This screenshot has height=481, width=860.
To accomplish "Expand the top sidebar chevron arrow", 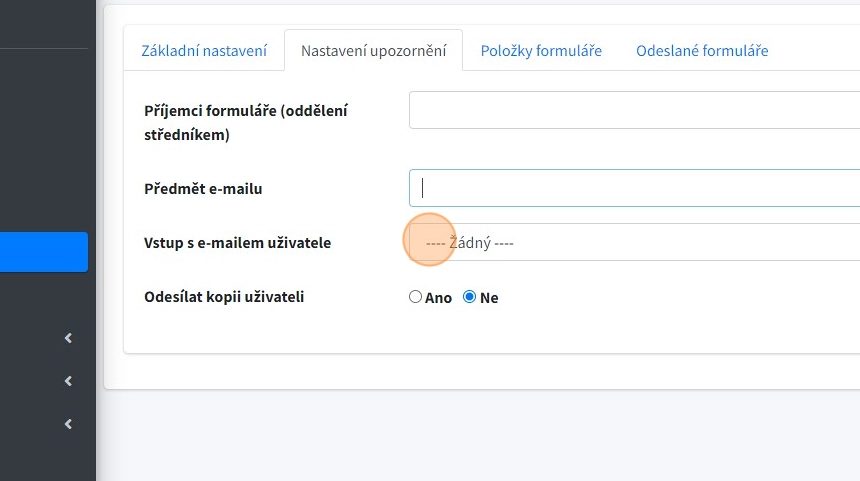I will click(x=68, y=338).
